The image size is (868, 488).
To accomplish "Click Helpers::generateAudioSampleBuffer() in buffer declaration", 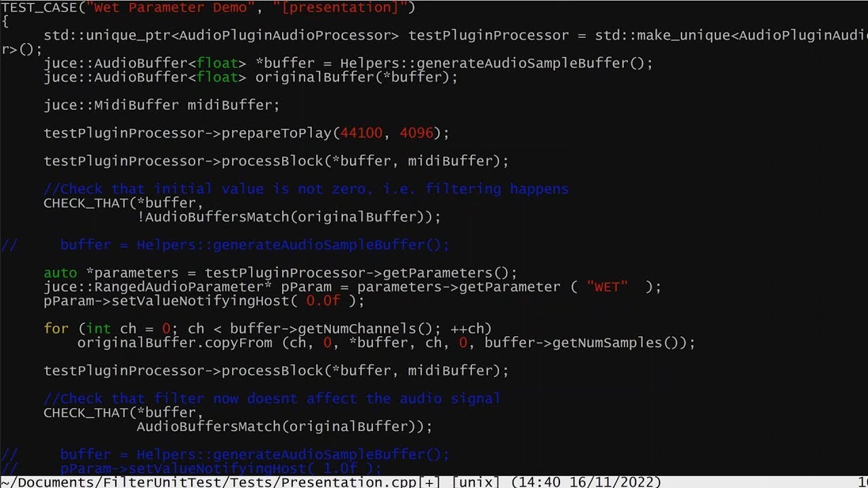I will pyautogui.click(x=492, y=63).
